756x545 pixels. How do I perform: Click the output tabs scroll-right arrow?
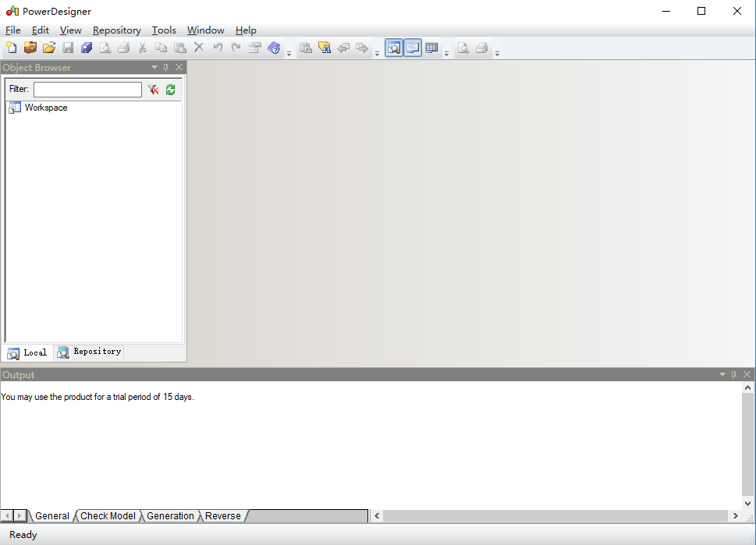click(20, 516)
